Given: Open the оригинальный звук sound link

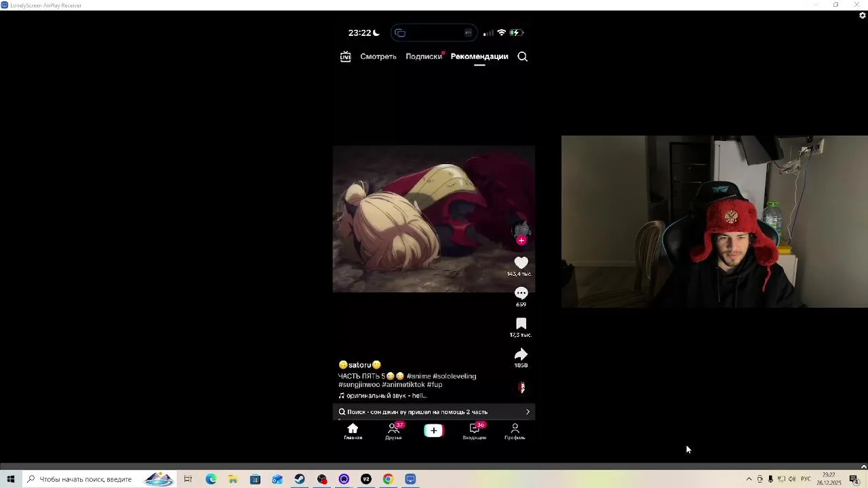Looking at the screenshot, I should click(383, 396).
